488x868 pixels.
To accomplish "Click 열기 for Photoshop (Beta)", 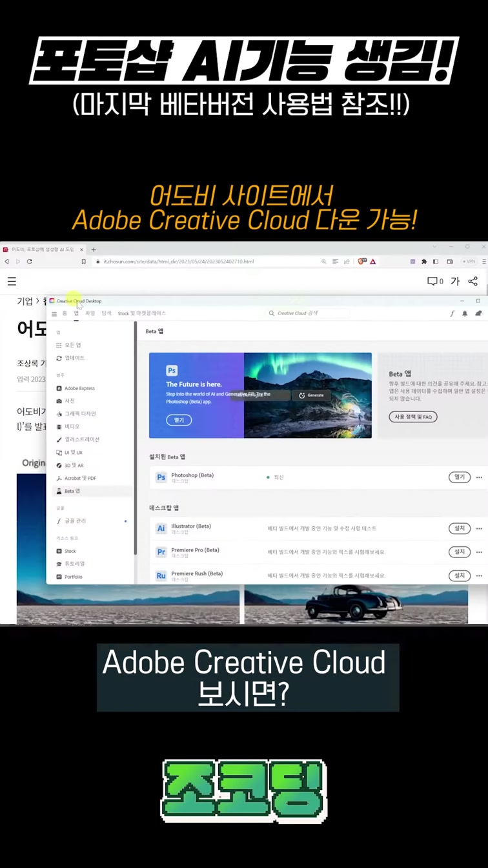I will pyautogui.click(x=459, y=477).
